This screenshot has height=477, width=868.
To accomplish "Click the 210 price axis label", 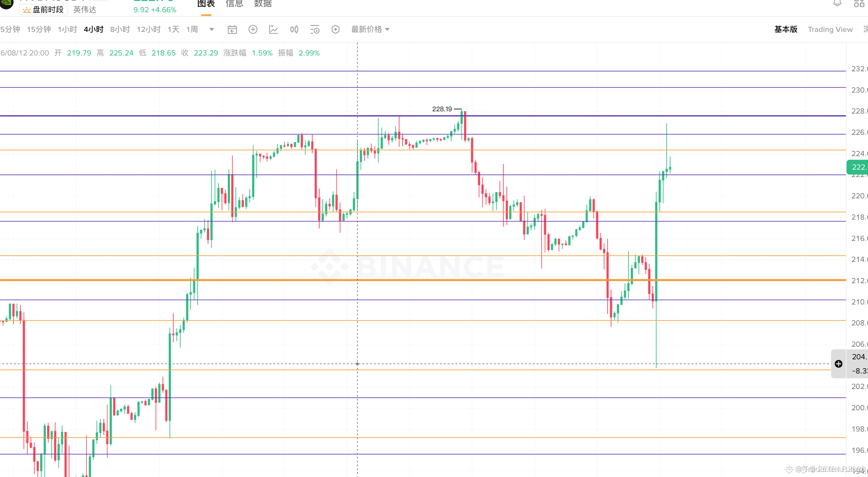I will point(860,302).
